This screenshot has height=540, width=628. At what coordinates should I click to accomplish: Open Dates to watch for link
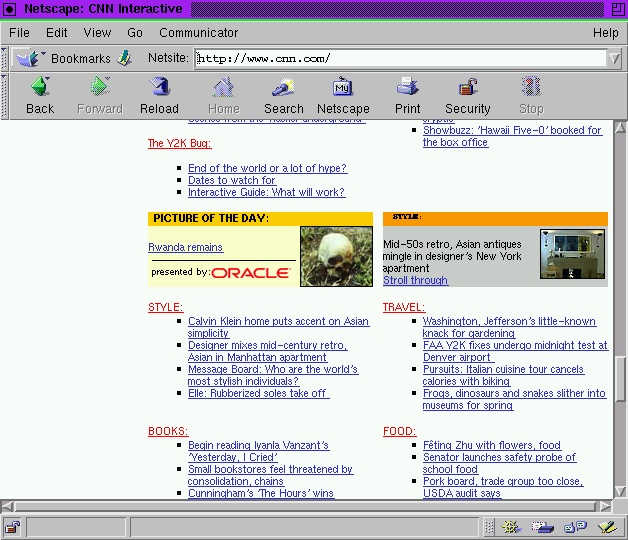point(231,180)
